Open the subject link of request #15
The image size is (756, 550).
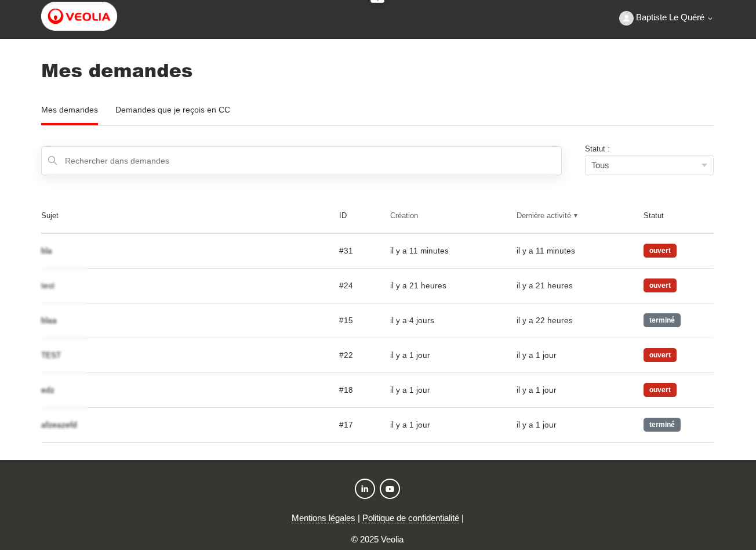pos(49,321)
